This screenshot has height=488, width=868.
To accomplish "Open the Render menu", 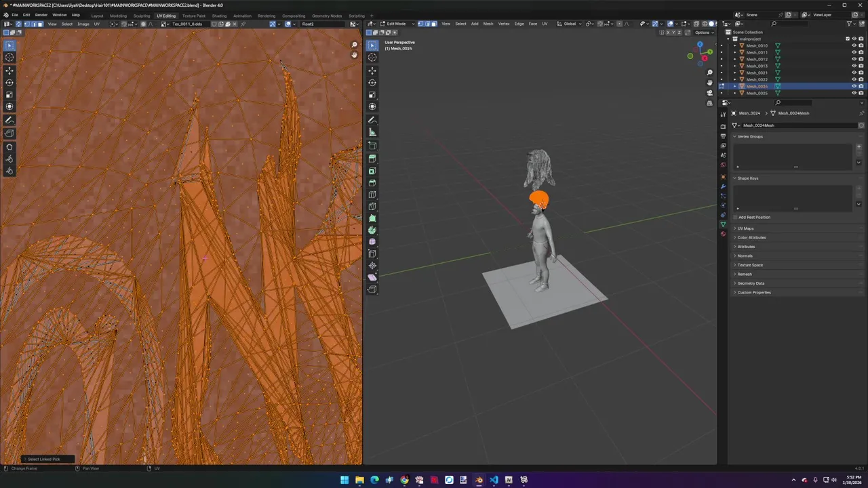I will click(41, 15).
